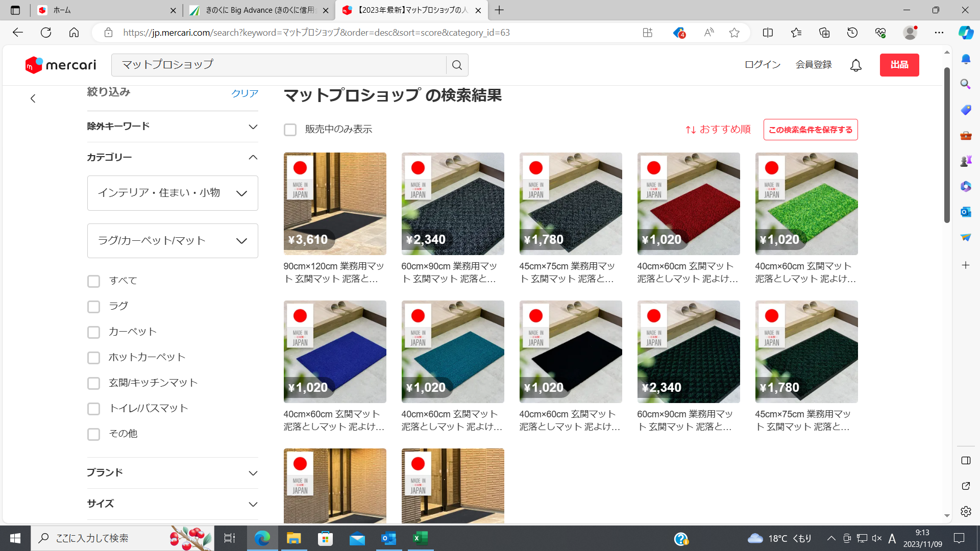Screen dimensions: 980x551
Task: Check the トイレ/バスマット checkbox
Action: [93, 409]
